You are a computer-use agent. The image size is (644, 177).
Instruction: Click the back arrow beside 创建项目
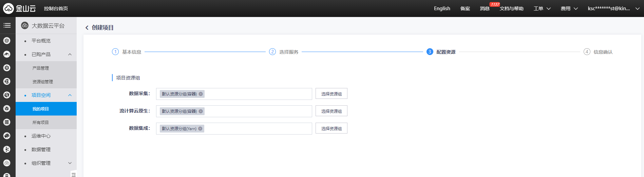pyautogui.click(x=87, y=28)
